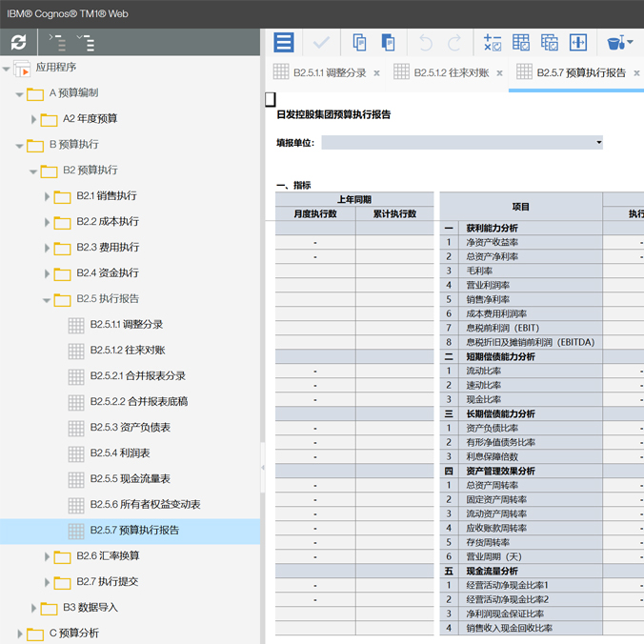Click the B2.1 销售执行 folder icon
Image resolution: width=644 pixels, height=644 pixels.
(x=63, y=197)
